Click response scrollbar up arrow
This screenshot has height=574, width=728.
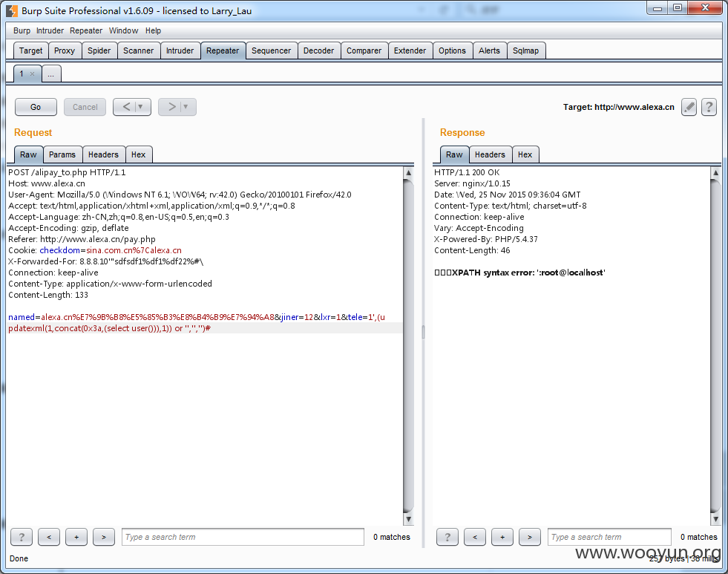pyautogui.click(x=715, y=173)
